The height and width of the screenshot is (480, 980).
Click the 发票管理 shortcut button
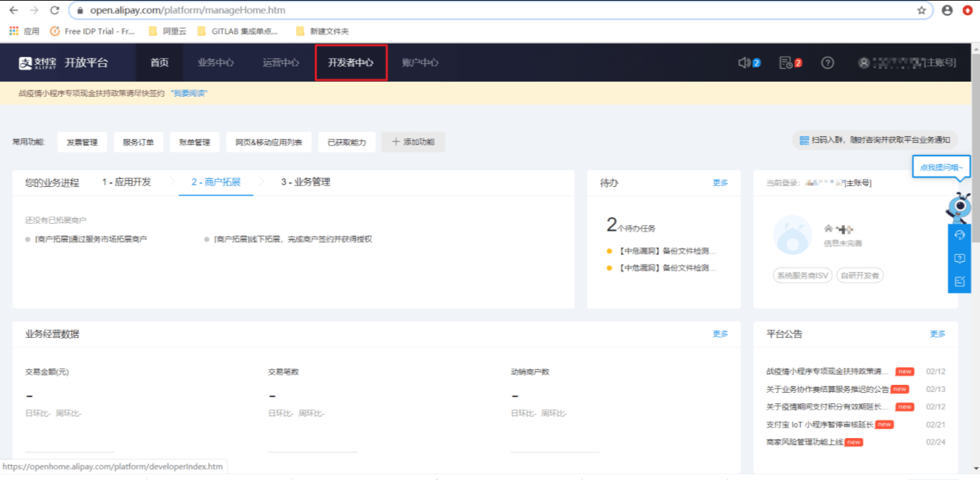click(82, 142)
